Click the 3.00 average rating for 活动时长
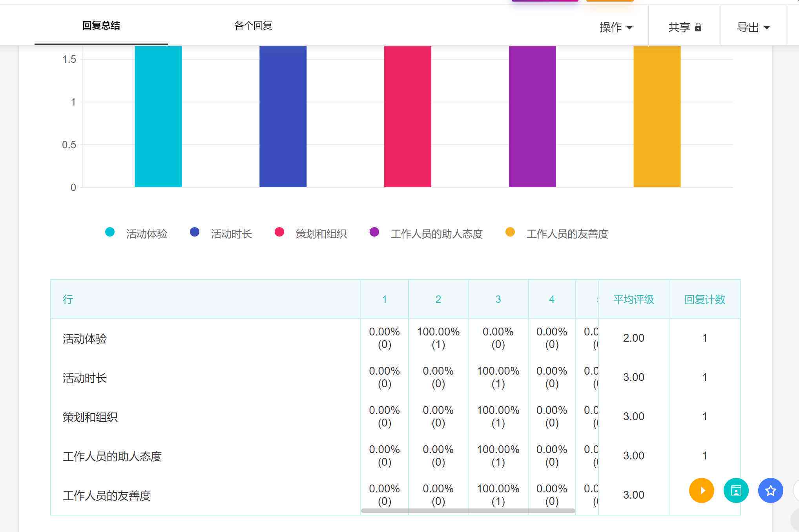799x532 pixels. [x=633, y=377]
